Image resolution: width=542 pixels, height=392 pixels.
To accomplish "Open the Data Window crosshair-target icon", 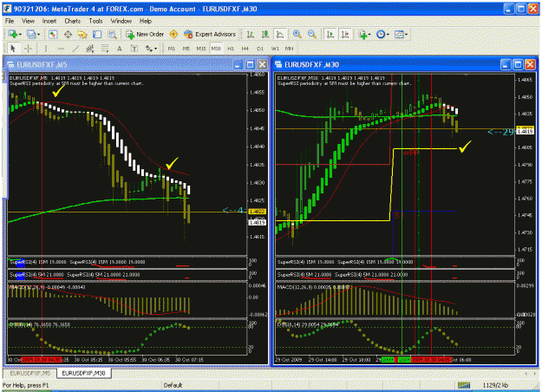I will pos(68,34).
